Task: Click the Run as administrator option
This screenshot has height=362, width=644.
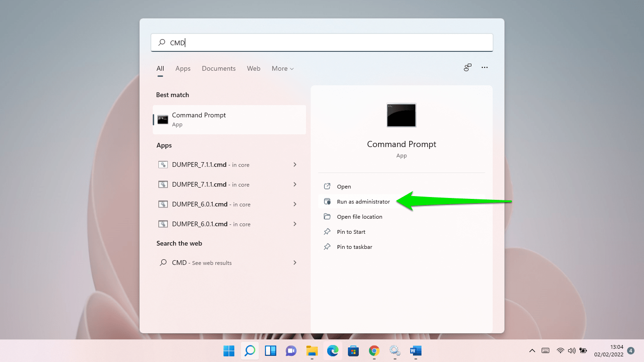Action: point(363,202)
